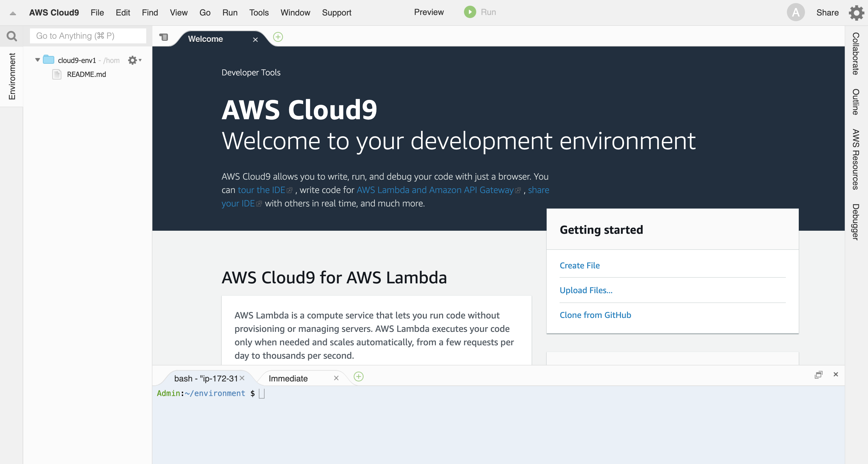
Task: Open the AWS Cloud9 menu
Action: (x=54, y=12)
